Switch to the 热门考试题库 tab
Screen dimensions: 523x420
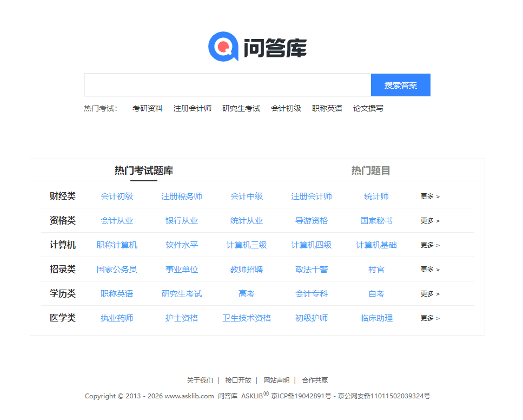[144, 170]
